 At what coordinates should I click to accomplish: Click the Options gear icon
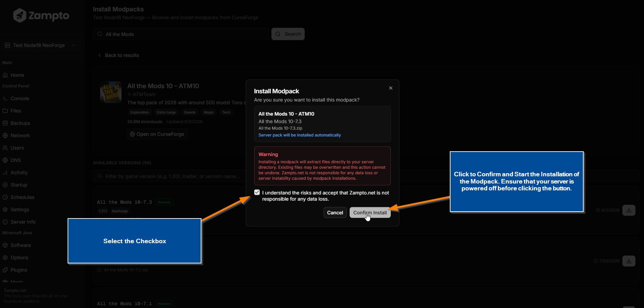[x=5, y=258]
